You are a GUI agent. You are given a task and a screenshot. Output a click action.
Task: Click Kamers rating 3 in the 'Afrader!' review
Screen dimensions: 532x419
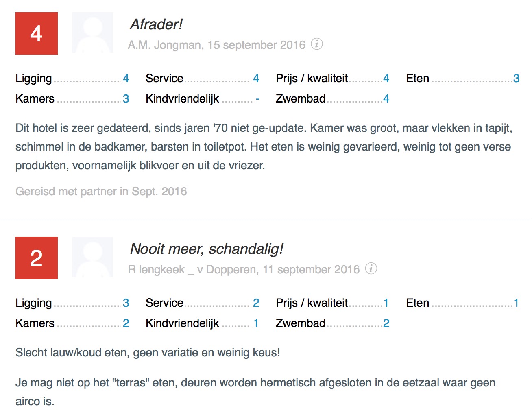click(126, 98)
